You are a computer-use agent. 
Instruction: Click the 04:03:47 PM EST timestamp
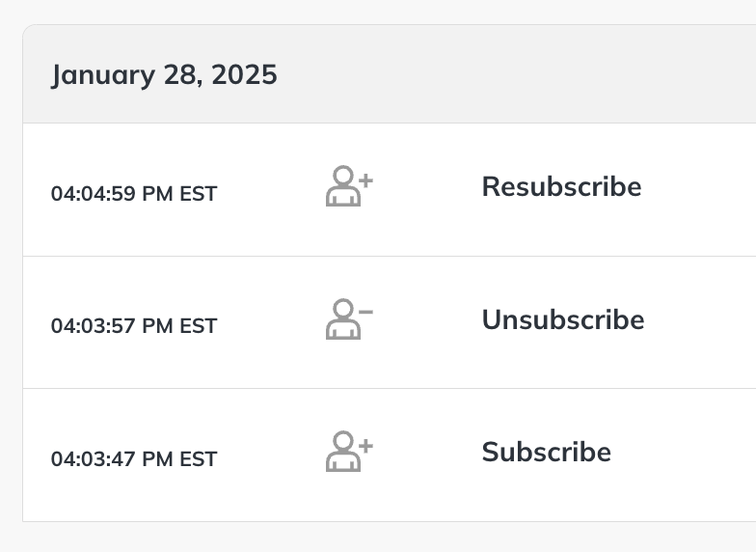pos(134,459)
